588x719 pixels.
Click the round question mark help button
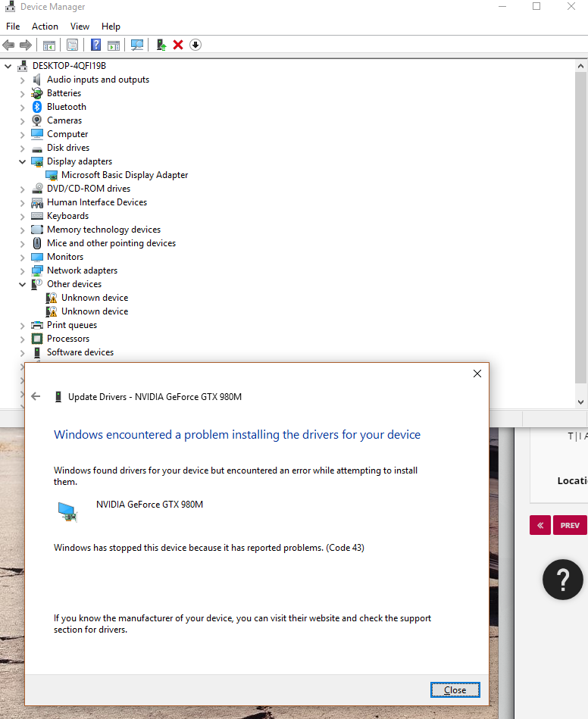[563, 580]
